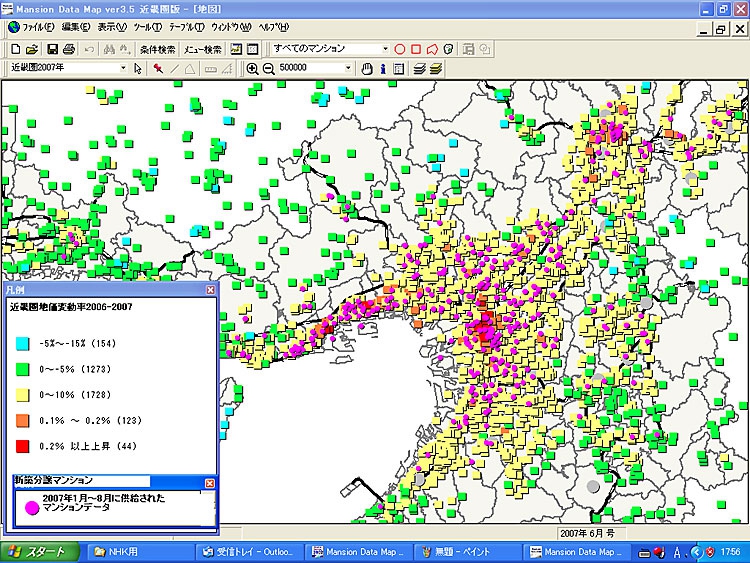Choose the rectangle selection tool
This screenshot has width=750, height=563.
416,49
